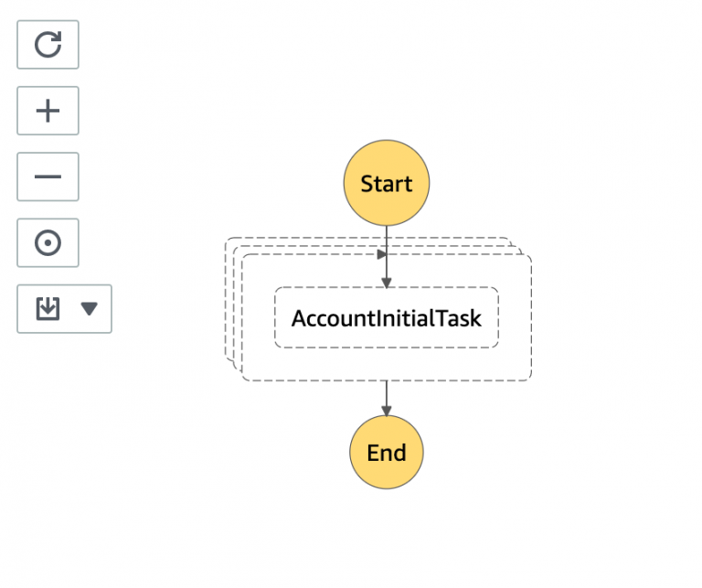The height and width of the screenshot is (588, 702).
Task: Click the AccountInitialTask text label
Action: pyautogui.click(x=386, y=318)
